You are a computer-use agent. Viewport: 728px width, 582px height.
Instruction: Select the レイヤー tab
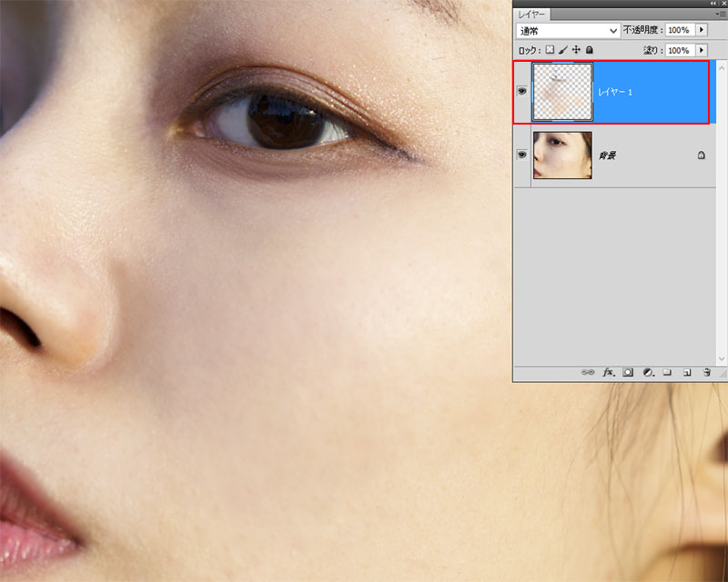[532, 15]
